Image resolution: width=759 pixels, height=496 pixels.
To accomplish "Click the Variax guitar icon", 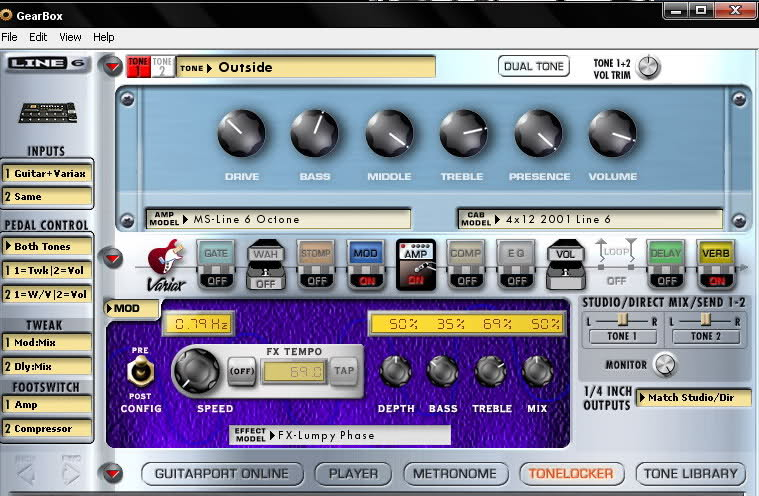I will [167, 264].
